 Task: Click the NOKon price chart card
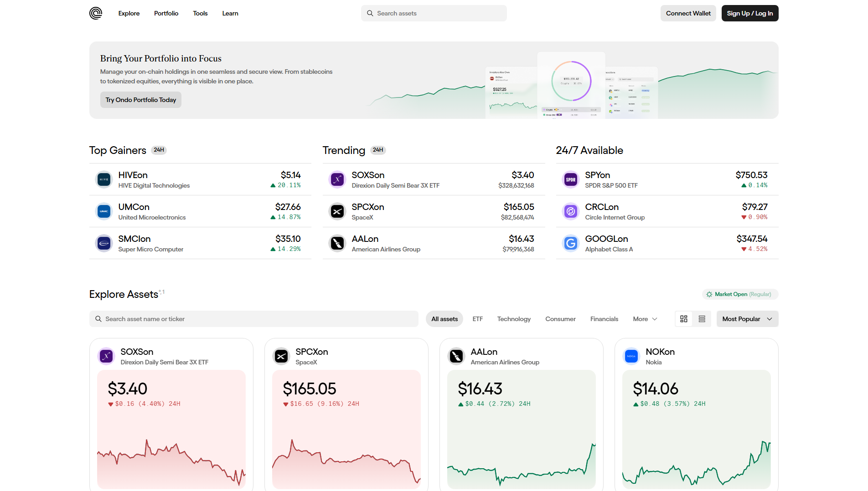pyautogui.click(x=697, y=430)
